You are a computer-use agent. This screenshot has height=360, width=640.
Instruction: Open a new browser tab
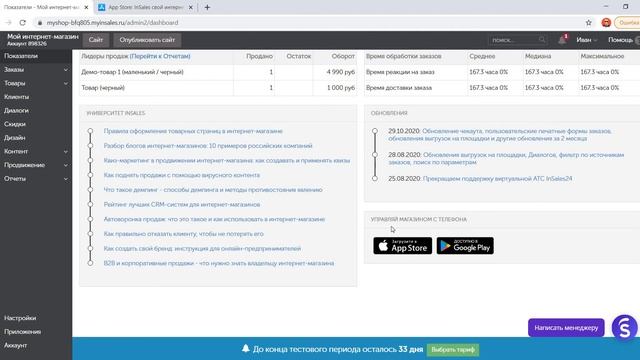click(x=207, y=7)
